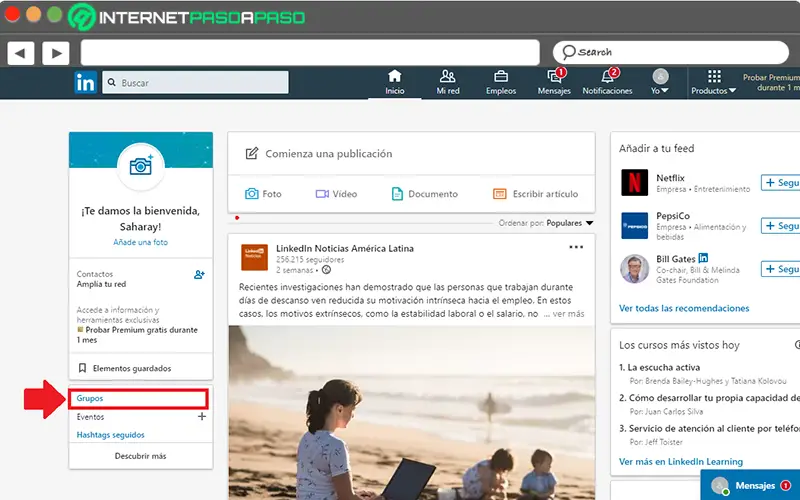The image size is (800, 500).
Task: Open the Grupos link
Action: pyautogui.click(x=90, y=398)
